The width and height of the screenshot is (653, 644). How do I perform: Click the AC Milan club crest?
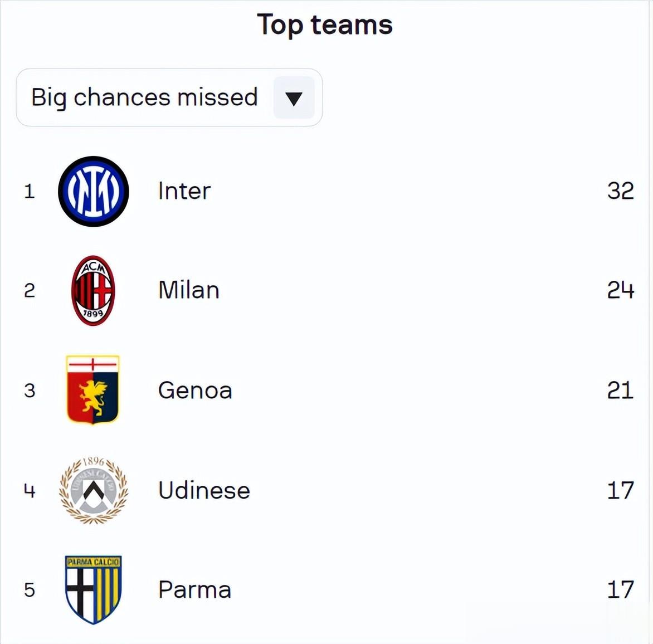[x=93, y=290]
